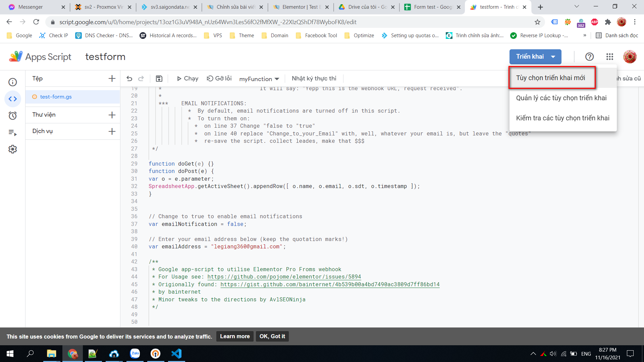Switch to the Elementor | Test tab
This screenshot has height=362, width=644.
[301, 7]
